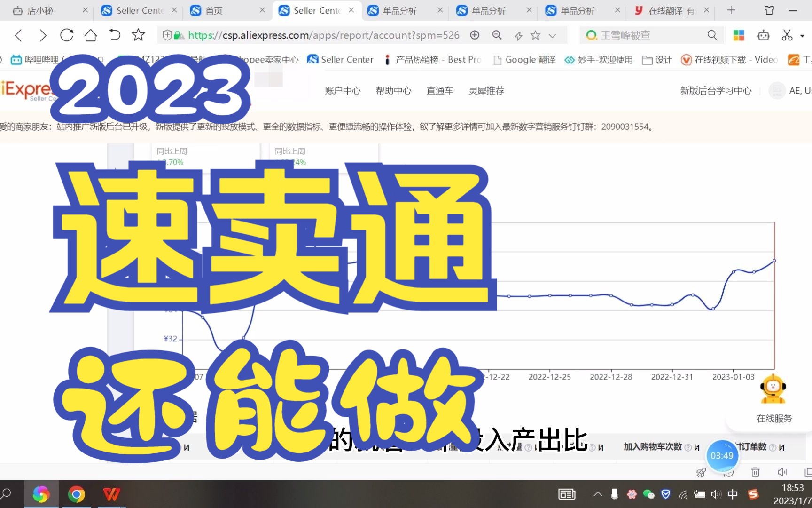Click rocket accelerator icon in status bar

click(x=701, y=472)
